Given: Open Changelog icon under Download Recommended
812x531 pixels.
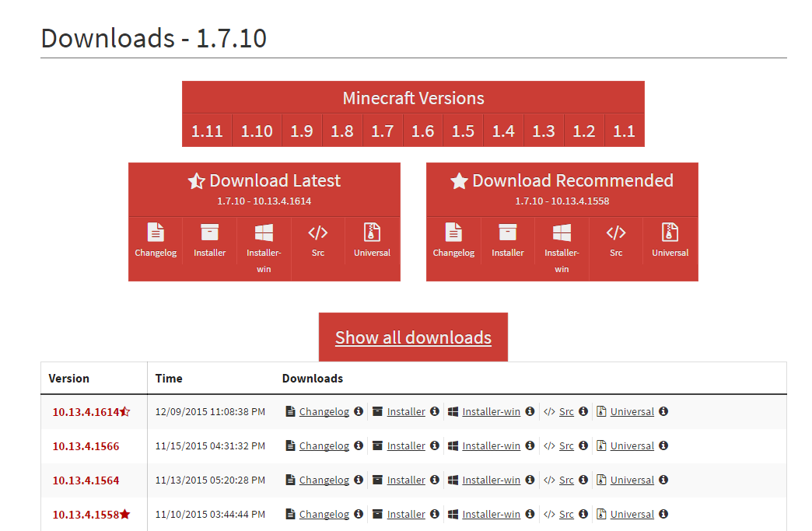Looking at the screenshot, I should [453, 232].
